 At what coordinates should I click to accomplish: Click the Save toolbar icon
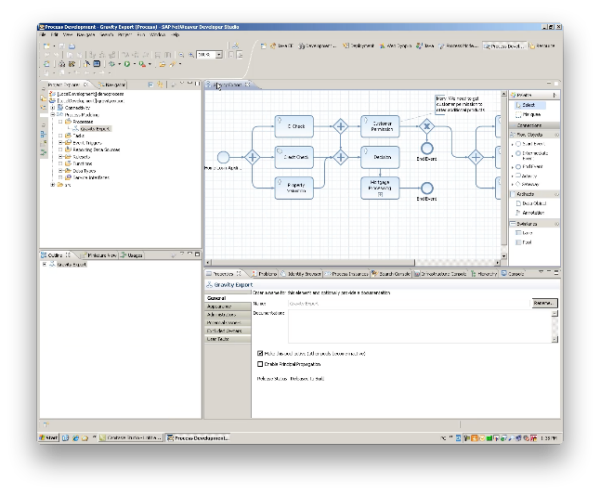pos(62,46)
